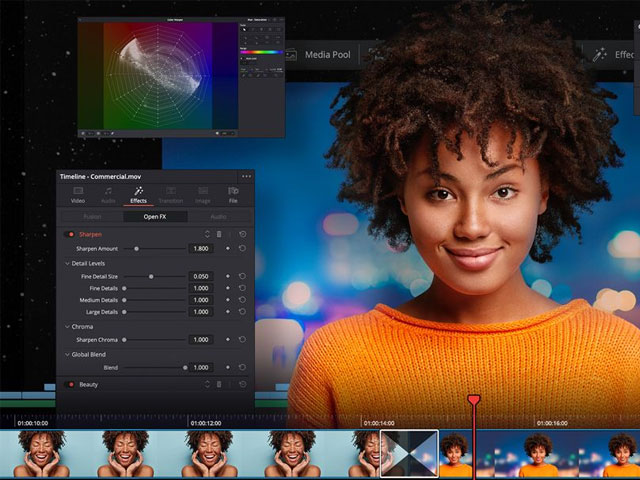Select the Effects tab with wand icon
Viewport: 640px width, 480px height.
tap(138, 194)
